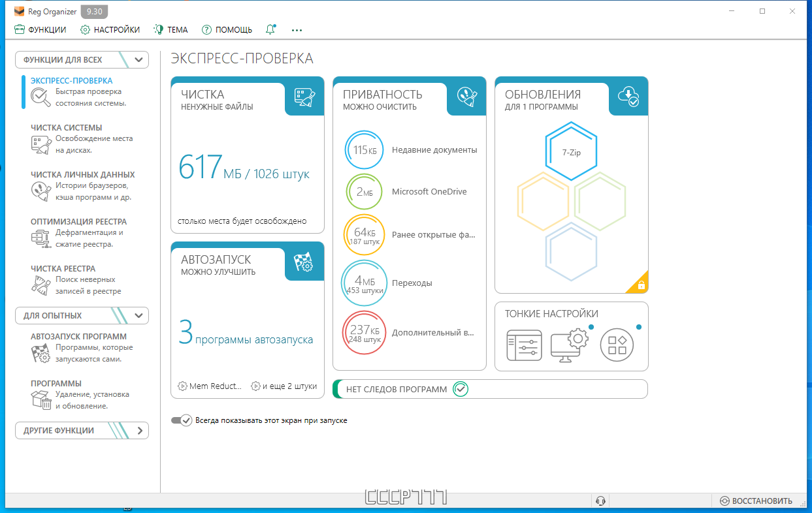
Task: Click the АВТОЗАПУСК ПРОГРАММ sidebar icon
Action: tap(41, 354)
